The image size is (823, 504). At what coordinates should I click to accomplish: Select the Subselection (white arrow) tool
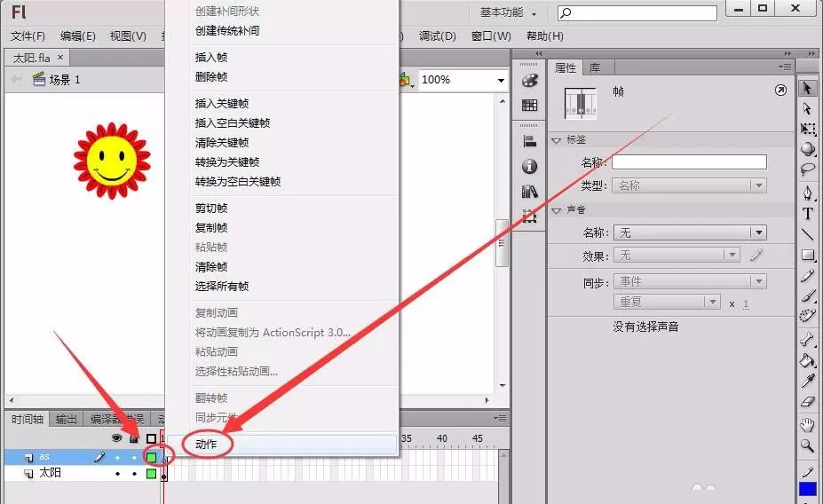tap(807, 108)
